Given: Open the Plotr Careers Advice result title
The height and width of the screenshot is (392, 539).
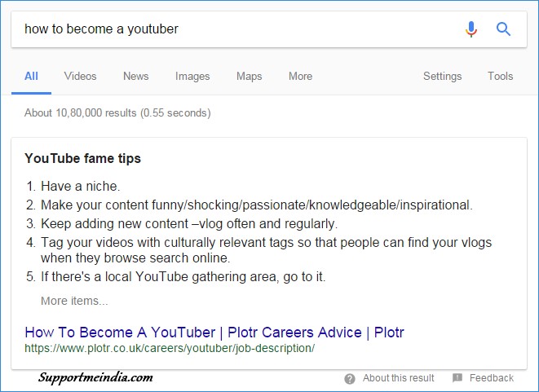Looking at the screenshot, I should click(214, 333).
